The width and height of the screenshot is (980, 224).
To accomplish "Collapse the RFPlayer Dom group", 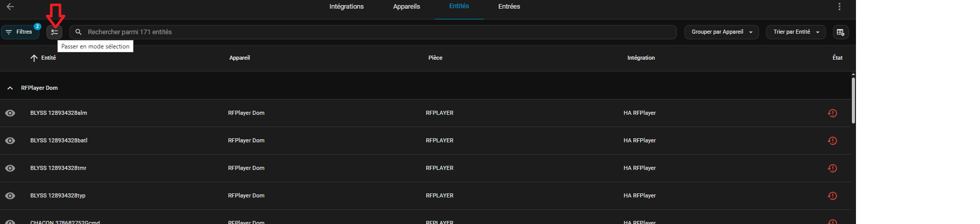I will 10,88.
